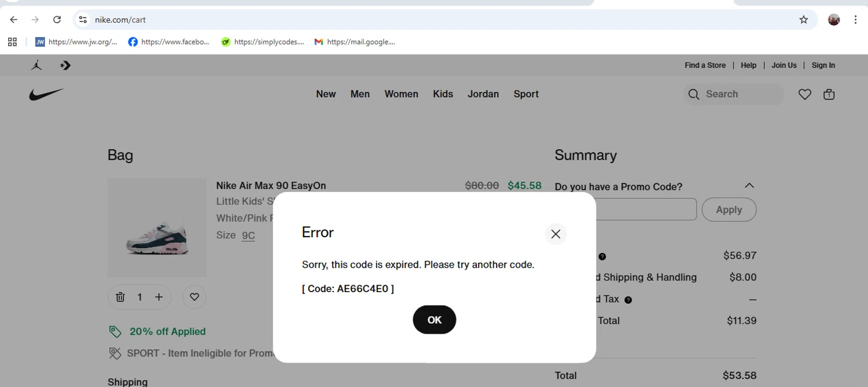Click OK in the Error dialog
868x387 pixels.
click(434, 320)
